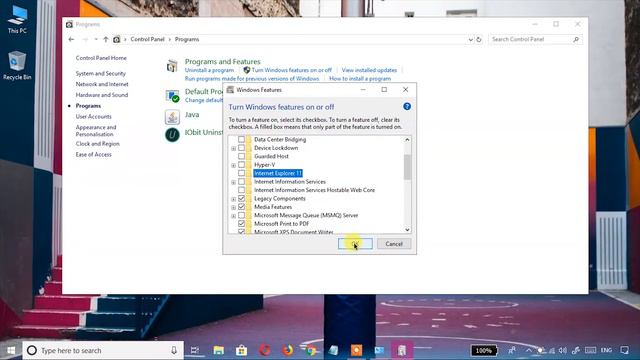Click the microphone icon in taskbar search
The width and height of the screenshot is (640, 360).
[174, 350]
